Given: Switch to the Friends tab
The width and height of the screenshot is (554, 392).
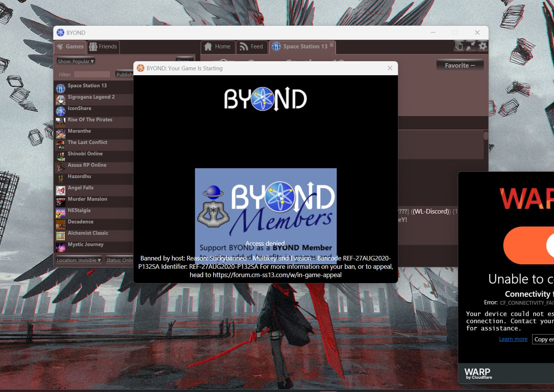Looking at the screenshot, I should (x=104, y=46).
